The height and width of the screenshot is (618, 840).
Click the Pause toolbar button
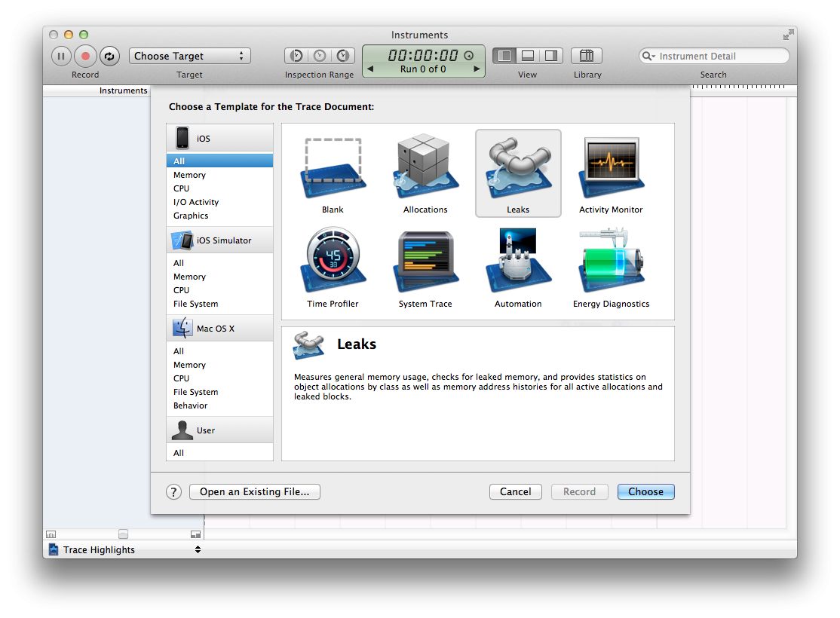click(61, 56)
